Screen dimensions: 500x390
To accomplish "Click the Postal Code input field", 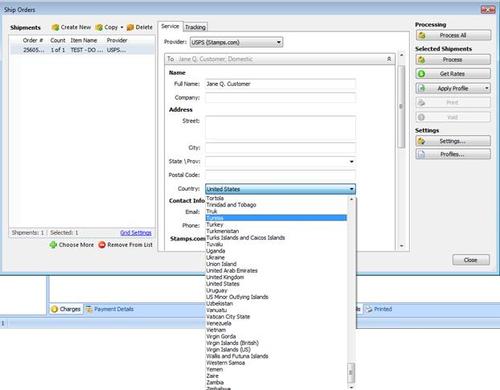I will click(x=280, y=175).
